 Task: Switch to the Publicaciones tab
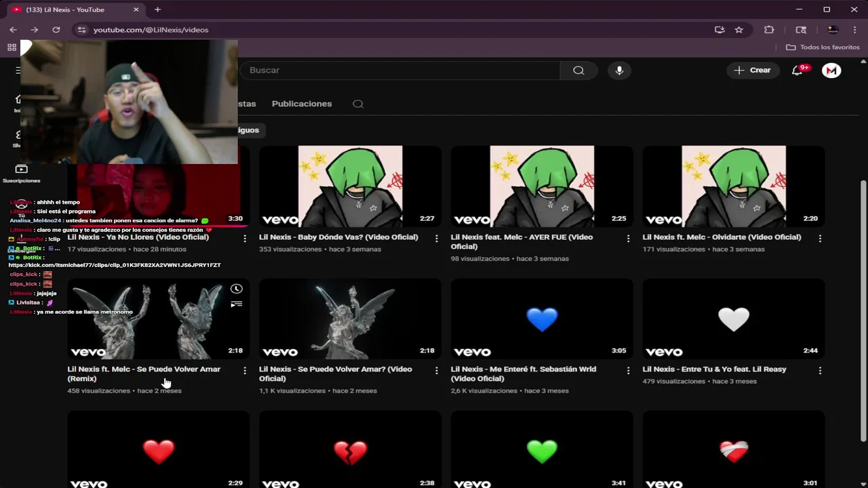coord(302,104)
